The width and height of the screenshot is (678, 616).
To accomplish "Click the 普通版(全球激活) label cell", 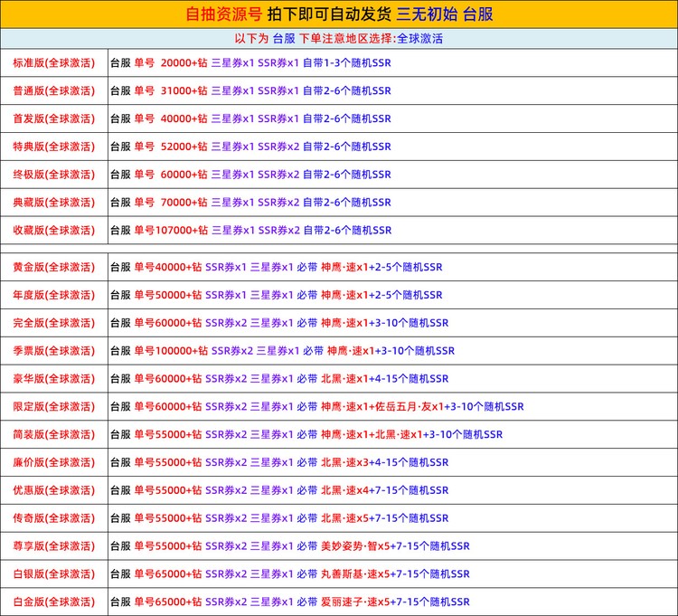I will point(54,91).
